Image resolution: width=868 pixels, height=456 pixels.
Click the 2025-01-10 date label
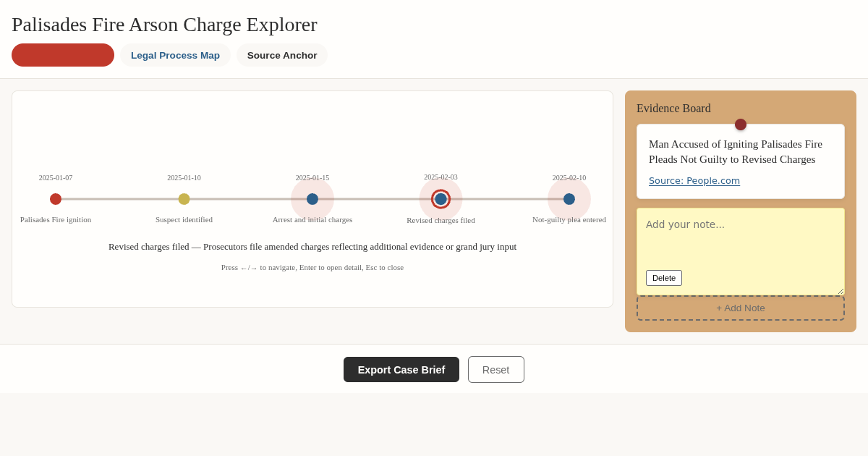point(184,177)
